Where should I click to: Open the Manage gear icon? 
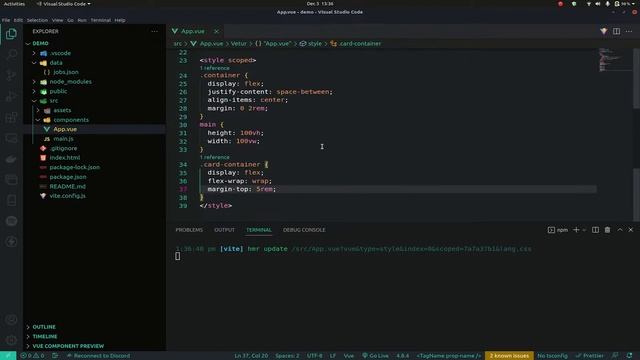11,340
